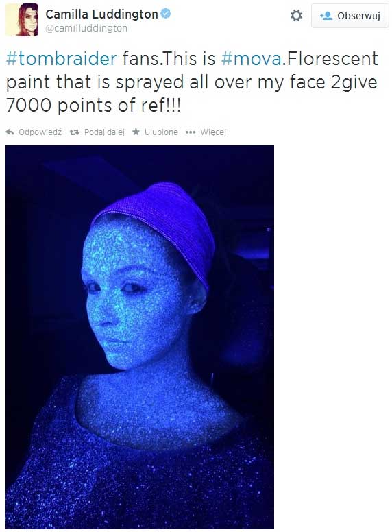Expand the Więcej options menu

213,132
